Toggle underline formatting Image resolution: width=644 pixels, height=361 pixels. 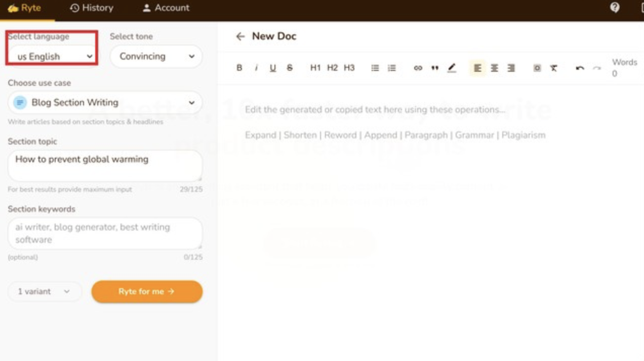tap(273, 68)
